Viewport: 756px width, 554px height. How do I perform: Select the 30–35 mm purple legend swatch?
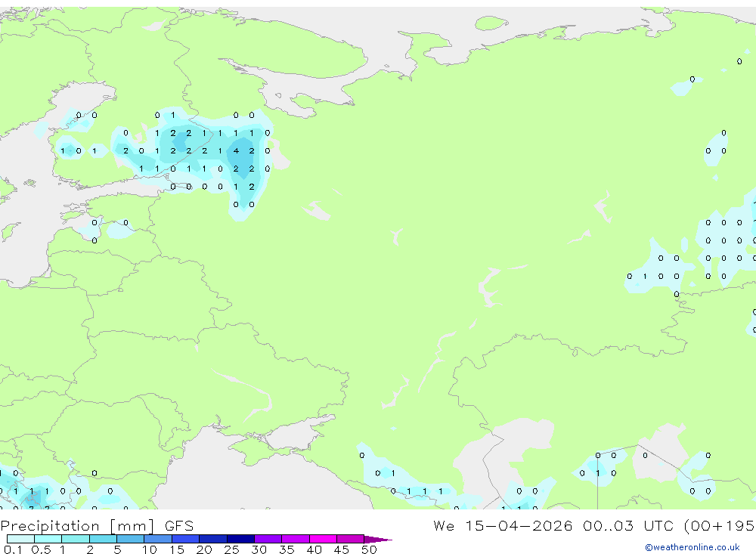click(x=268, y=539)
